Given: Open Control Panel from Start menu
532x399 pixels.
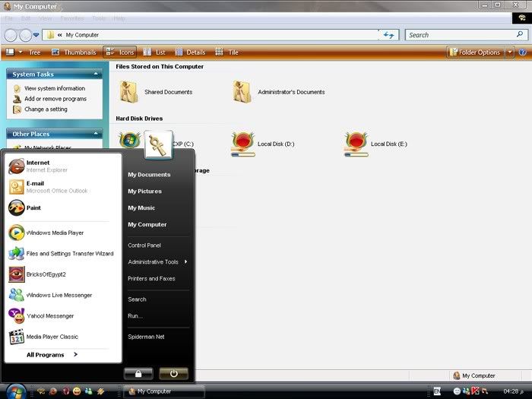Looking at the screenshot, I should (144, 245).
